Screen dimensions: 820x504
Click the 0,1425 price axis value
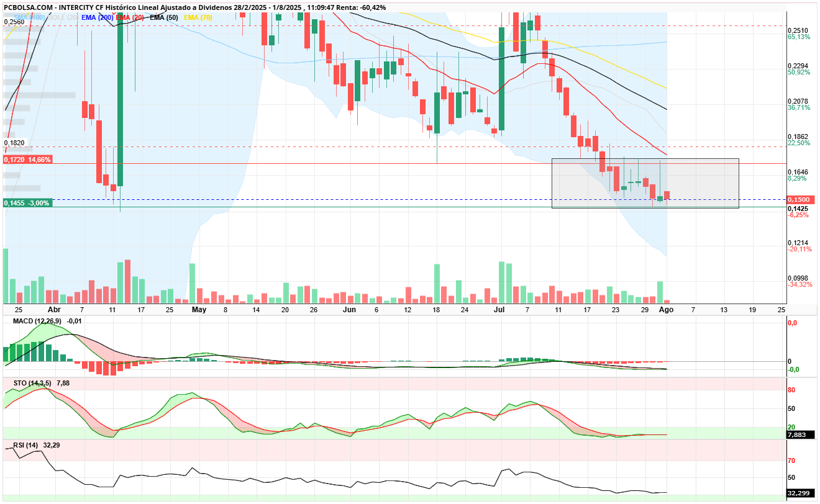[798, 209]
